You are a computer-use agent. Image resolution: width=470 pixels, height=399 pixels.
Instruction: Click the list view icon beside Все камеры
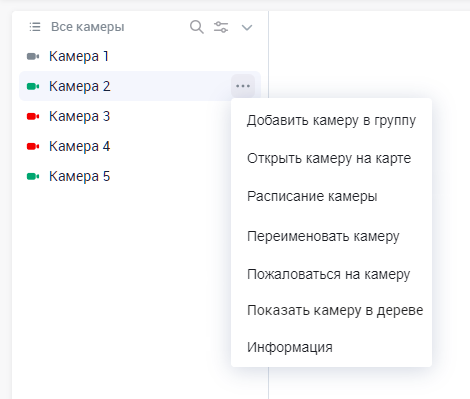(x=35, y=27)
